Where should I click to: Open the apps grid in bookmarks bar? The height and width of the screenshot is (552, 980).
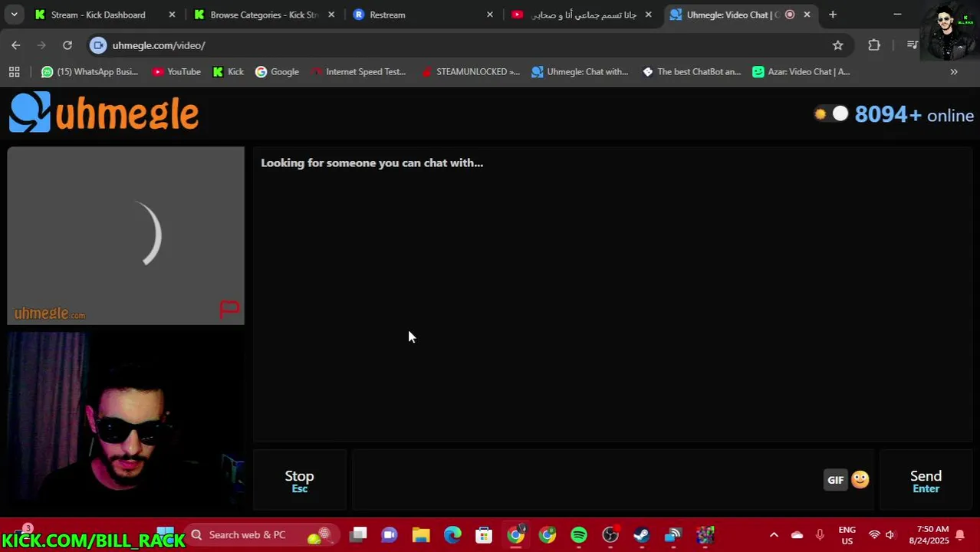click(14, 71)
